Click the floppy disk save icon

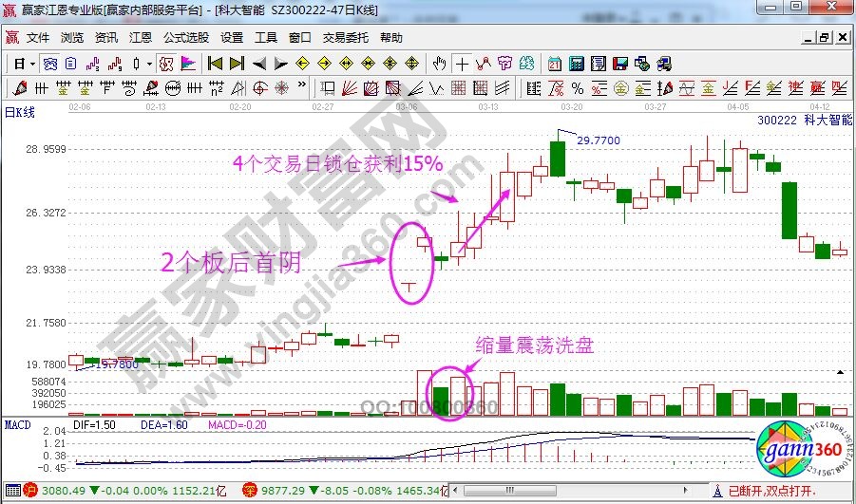click(620, 64)
